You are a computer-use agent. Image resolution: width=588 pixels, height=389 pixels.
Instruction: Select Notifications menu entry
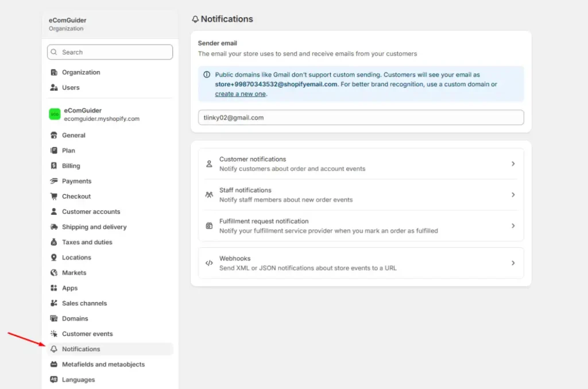pyautogui.click(x=110, y=349)
